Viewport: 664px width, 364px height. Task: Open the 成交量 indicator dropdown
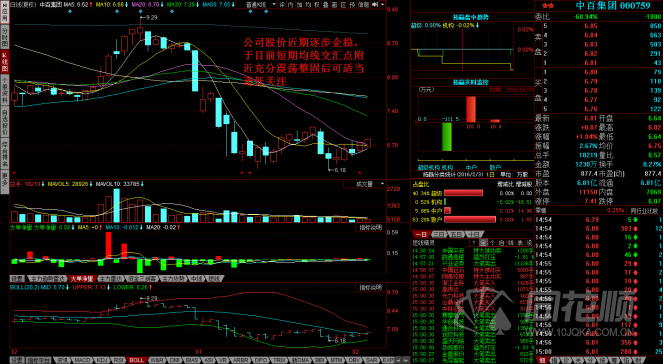click(x=365, y=184)
